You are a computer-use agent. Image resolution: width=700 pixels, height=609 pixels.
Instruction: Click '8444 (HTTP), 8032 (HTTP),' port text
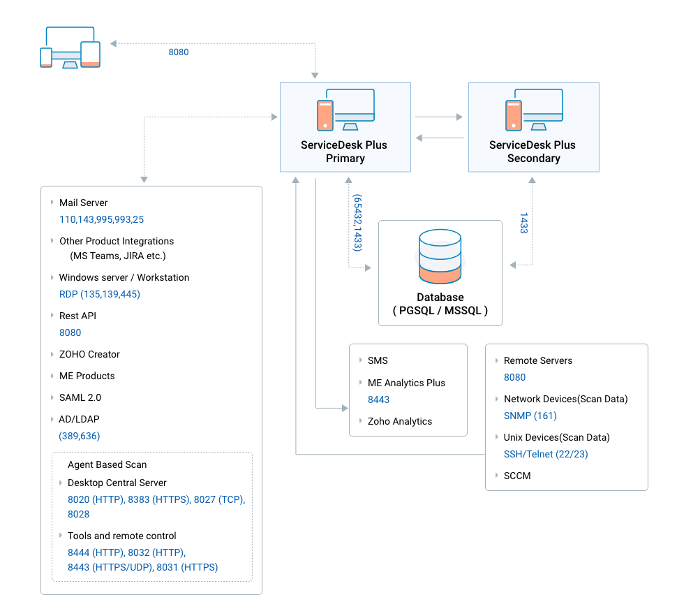click(x=127, y=552)
